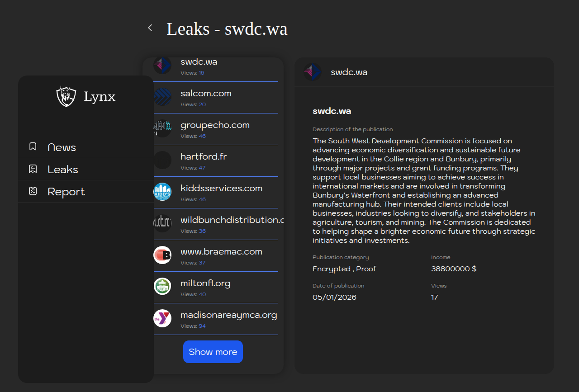
Task: Select the swdc.wa name in the list
Action: tap(199, 62)
